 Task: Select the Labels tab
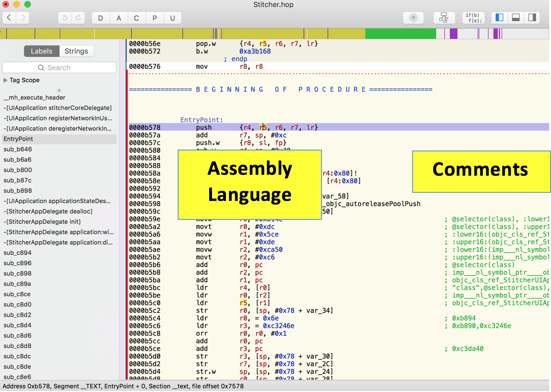[41, 51]
